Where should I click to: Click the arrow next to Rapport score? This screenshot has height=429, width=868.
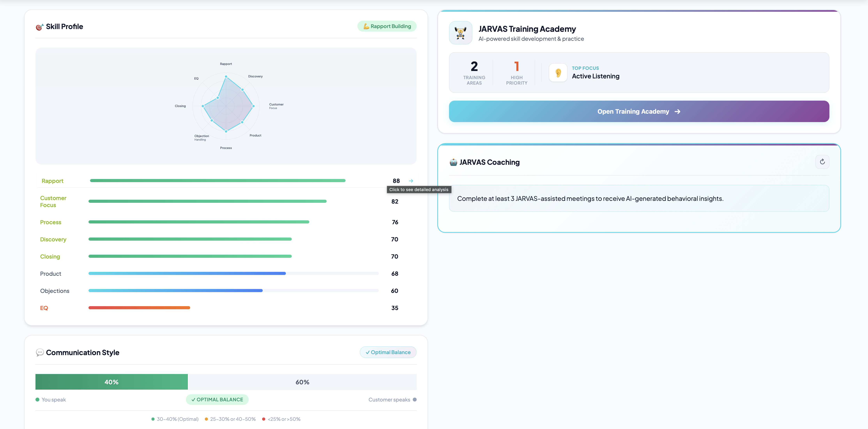411,181
